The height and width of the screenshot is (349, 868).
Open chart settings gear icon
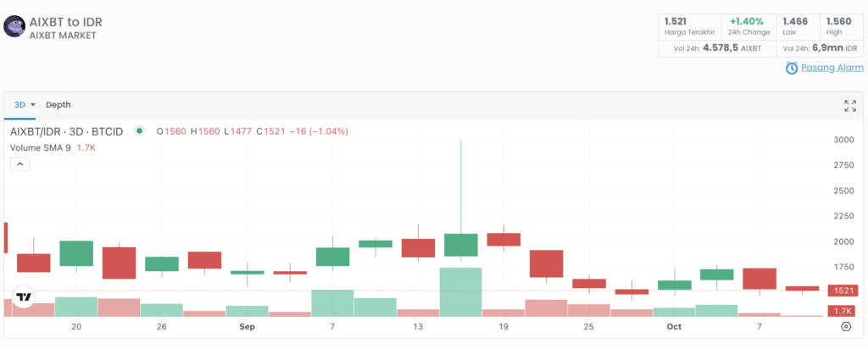(x=846, y=326)
